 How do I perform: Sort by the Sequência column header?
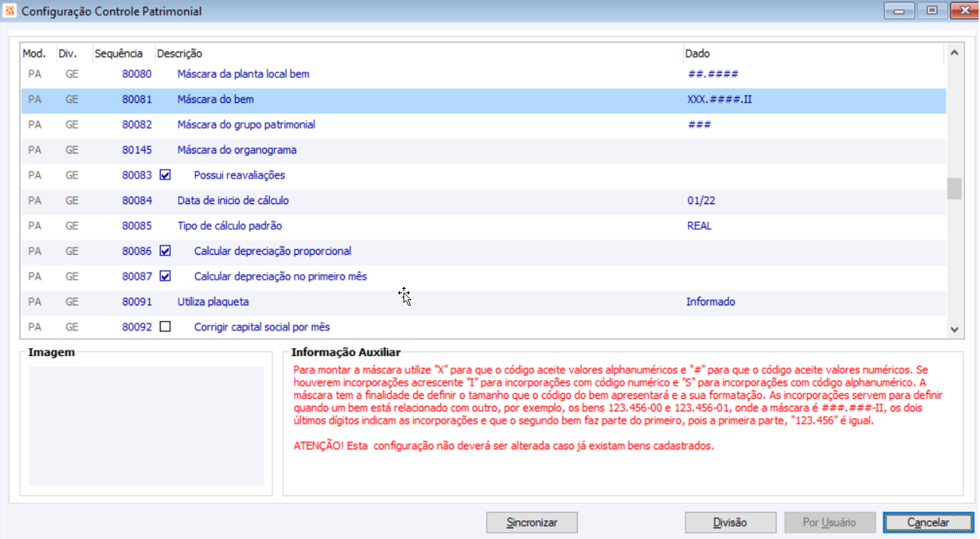click(118, 54)
